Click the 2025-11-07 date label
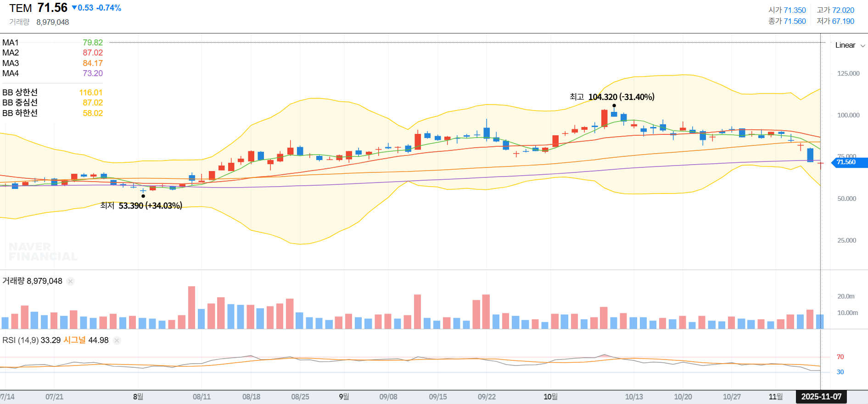This screenshot has height=404, width=868. [821, 397]
